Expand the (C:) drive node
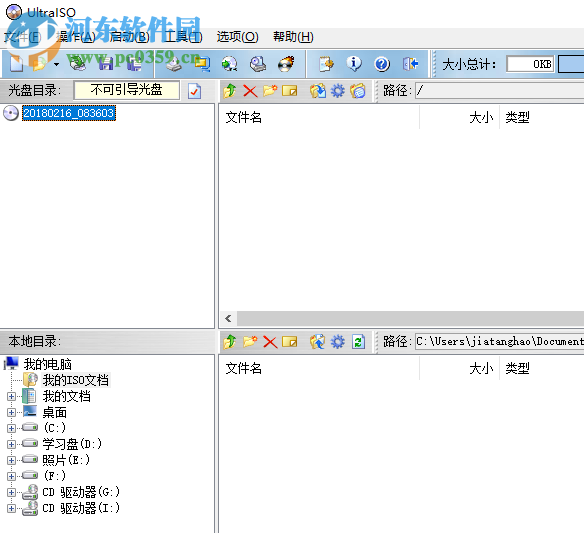Viewport: 584px width, 533px height. point(11,428)
